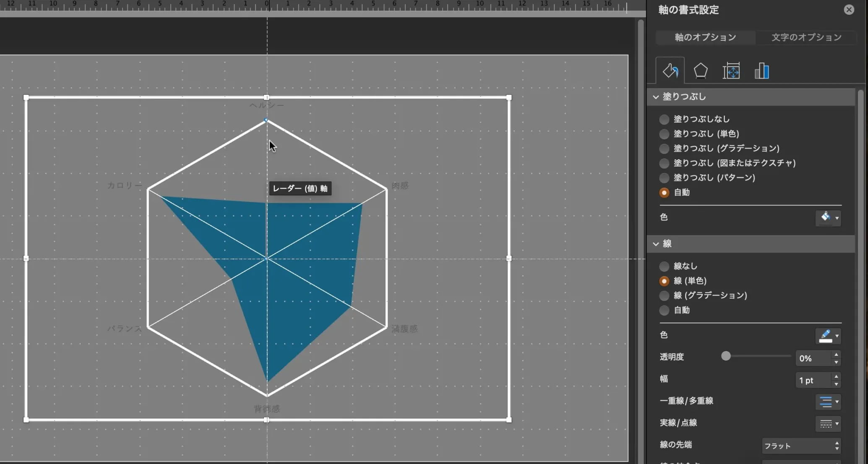Image resolution: width=868 pixels, height=464 pixels.
Task: Open the 線の先端 フラット dropdown
Action: [x=801, y=446]
